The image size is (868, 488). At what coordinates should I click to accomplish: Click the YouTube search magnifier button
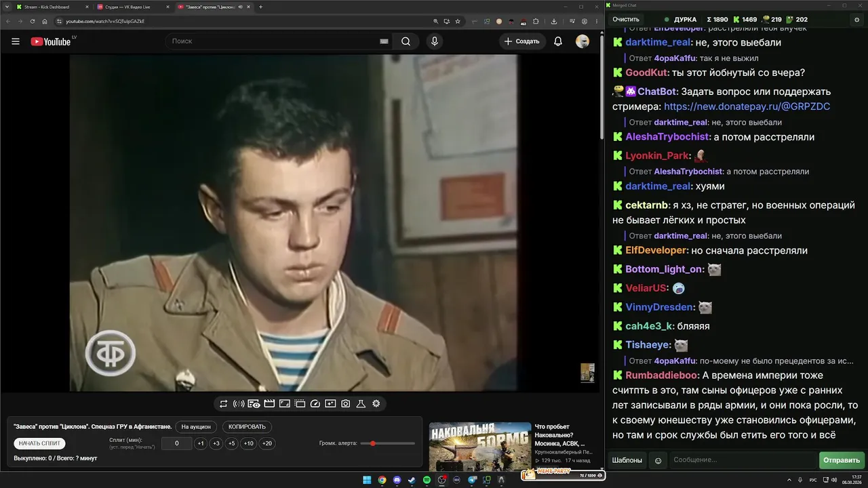[x=406, y=41]
